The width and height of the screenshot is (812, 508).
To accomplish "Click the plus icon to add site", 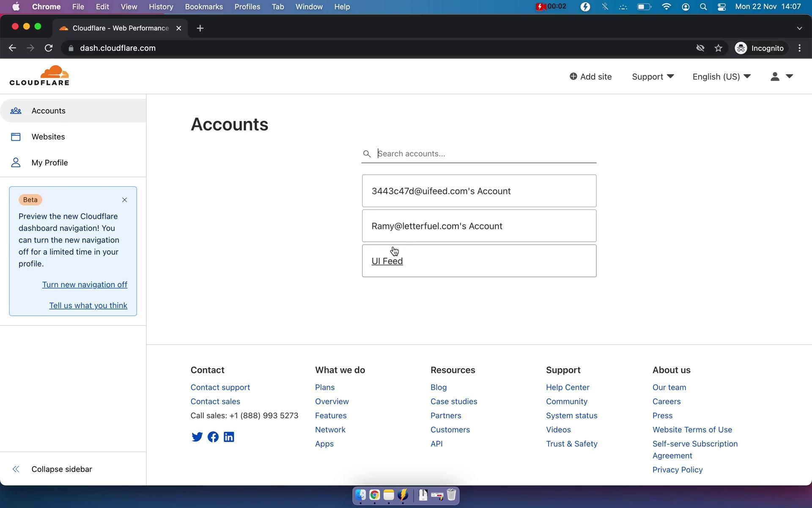I will pos(573,77).
